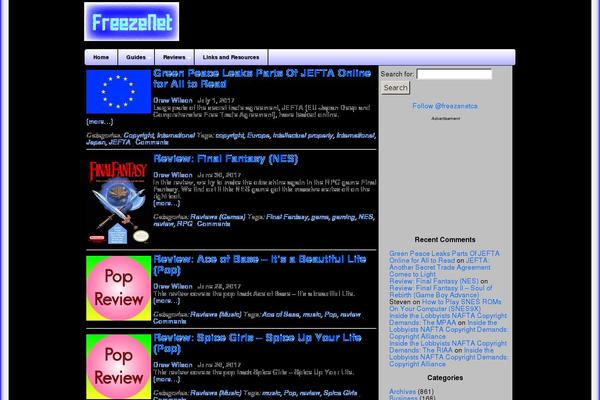The width and height of the screenshot is (600, 400).
Task: Open recent comment JEFTA: Another Secret Trade Agreement
Action: click(x=440, y=267)
